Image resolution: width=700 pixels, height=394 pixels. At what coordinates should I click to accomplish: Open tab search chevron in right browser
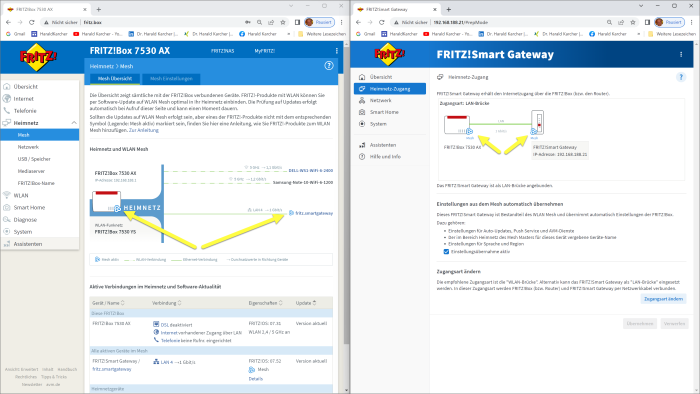point(641,6)
